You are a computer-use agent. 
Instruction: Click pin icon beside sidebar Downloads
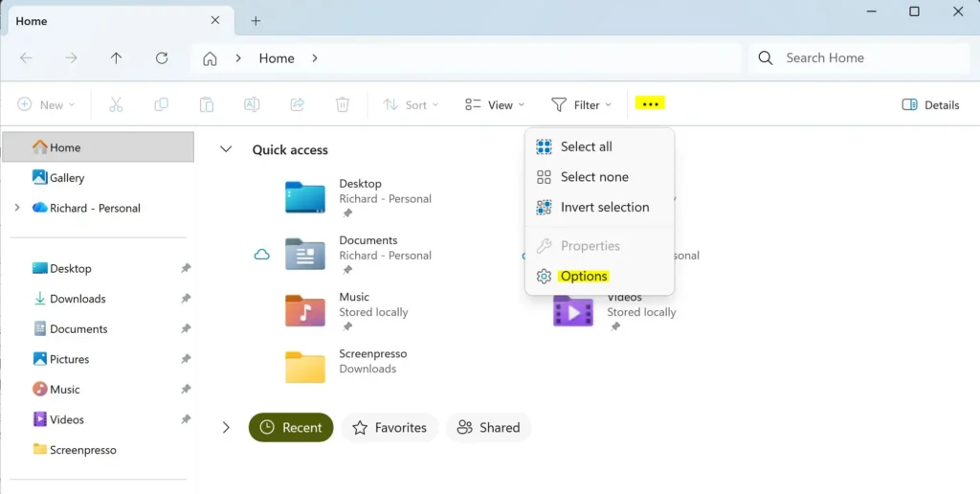pos(186,299)
